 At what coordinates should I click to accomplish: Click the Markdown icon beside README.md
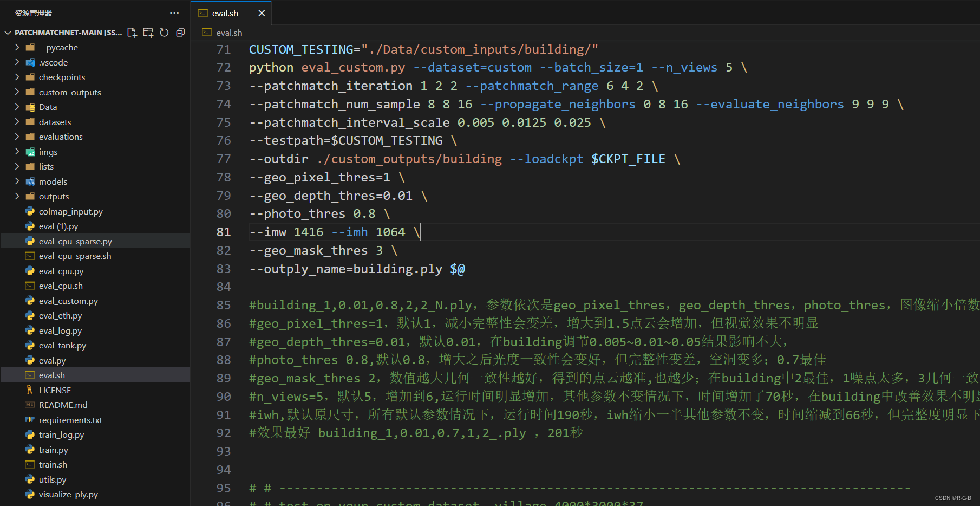pyautogui.click(x=29, y=405)
